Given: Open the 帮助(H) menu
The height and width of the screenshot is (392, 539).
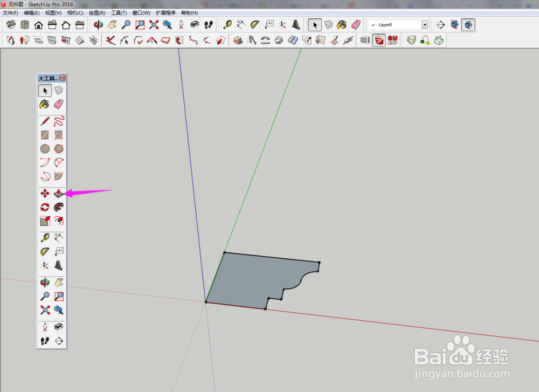Looking at the screenshot, I should click(189, 13).
